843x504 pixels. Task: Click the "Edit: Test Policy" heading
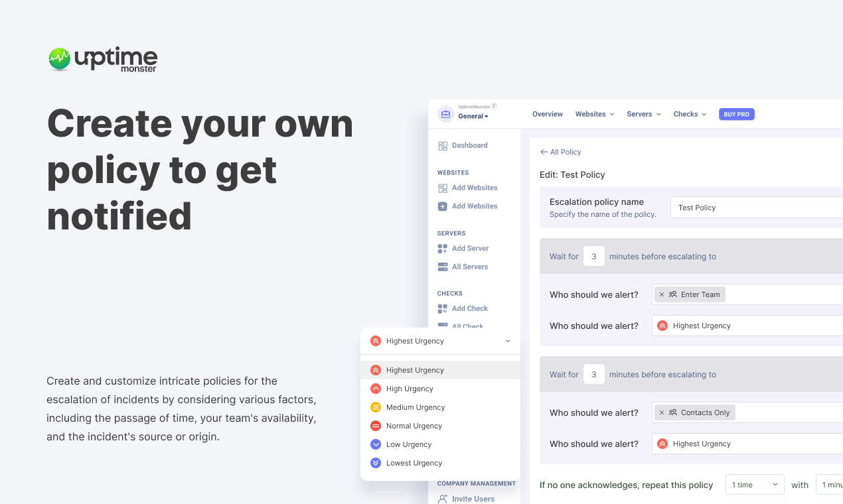tap(572, 174)
